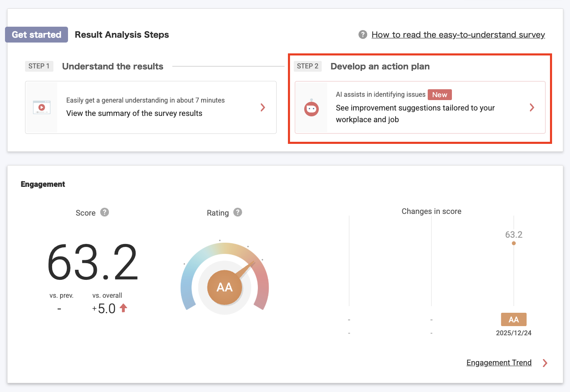Viewport: 570px width, 392px height.
Task: Open the help tooltip next to Score
Action: coord(105,212)
